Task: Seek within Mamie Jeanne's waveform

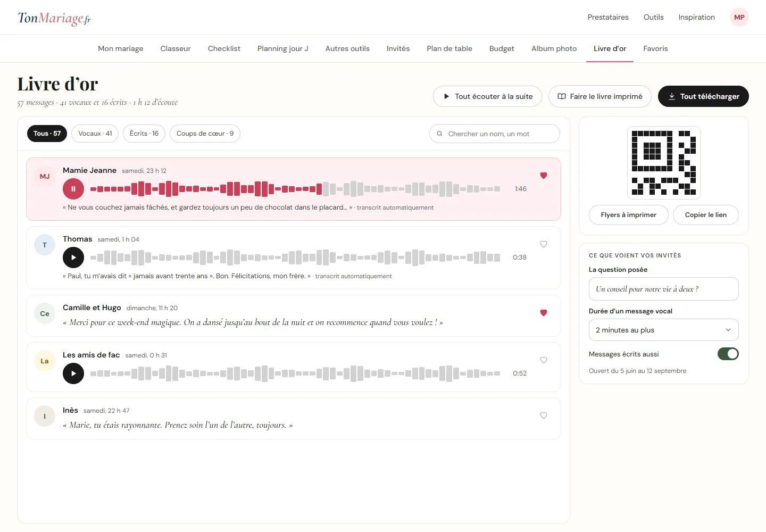Action: tap(295, 189)
